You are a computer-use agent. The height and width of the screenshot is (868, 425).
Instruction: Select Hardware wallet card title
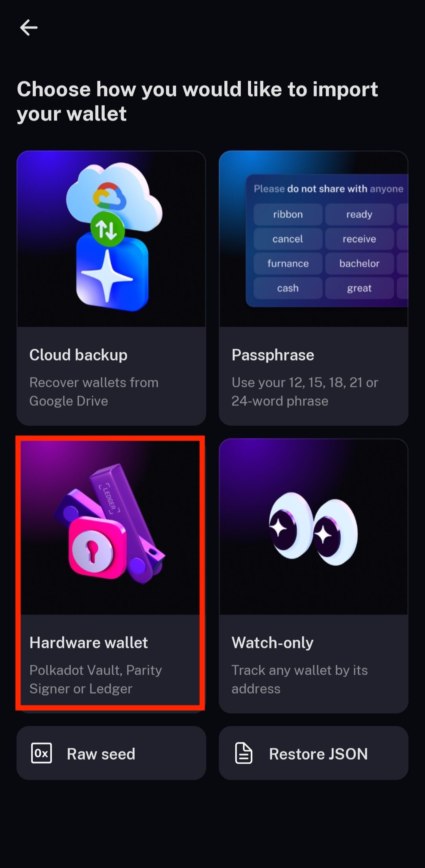(x=89, y=642)
